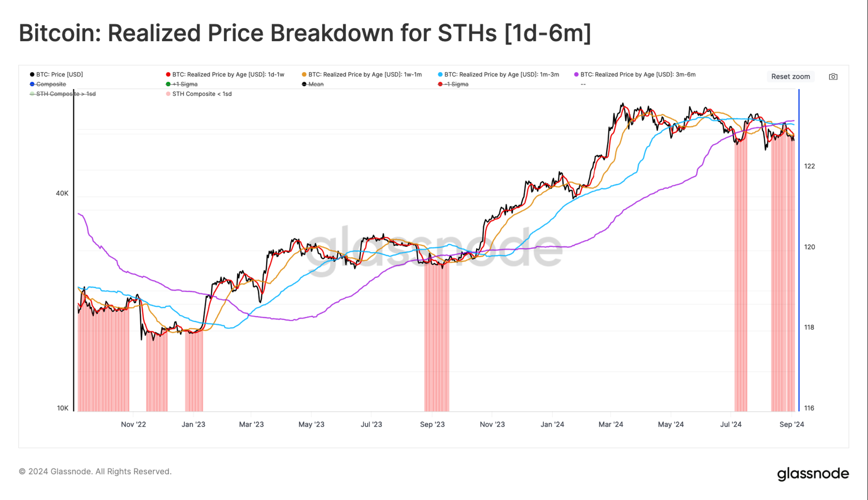This screenshot has height=500, width=868.
Task: Click the purple dot of 3m-6m legend
Action: click(x=576, y=75)
